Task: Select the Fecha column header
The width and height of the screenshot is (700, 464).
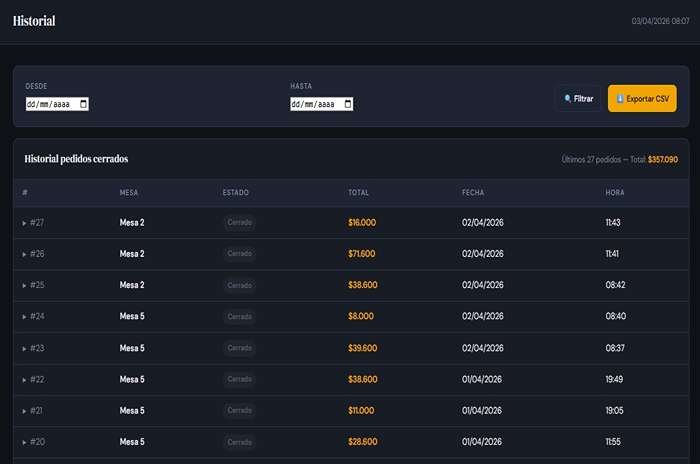Action: tap(473, 192)
